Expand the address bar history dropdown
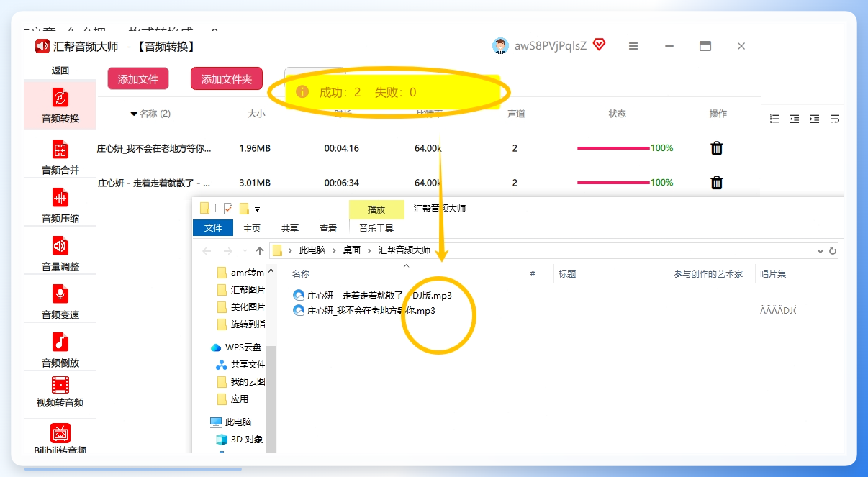 [x=820, y=251]
